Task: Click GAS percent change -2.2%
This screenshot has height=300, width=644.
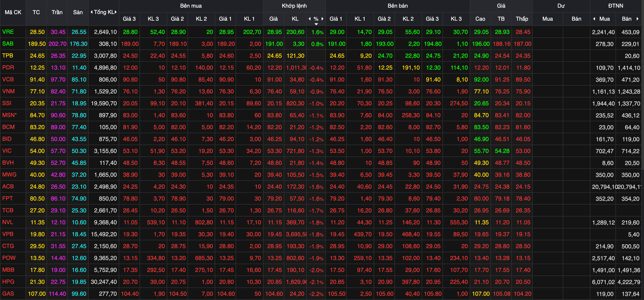Action: (x=316, y=294)
